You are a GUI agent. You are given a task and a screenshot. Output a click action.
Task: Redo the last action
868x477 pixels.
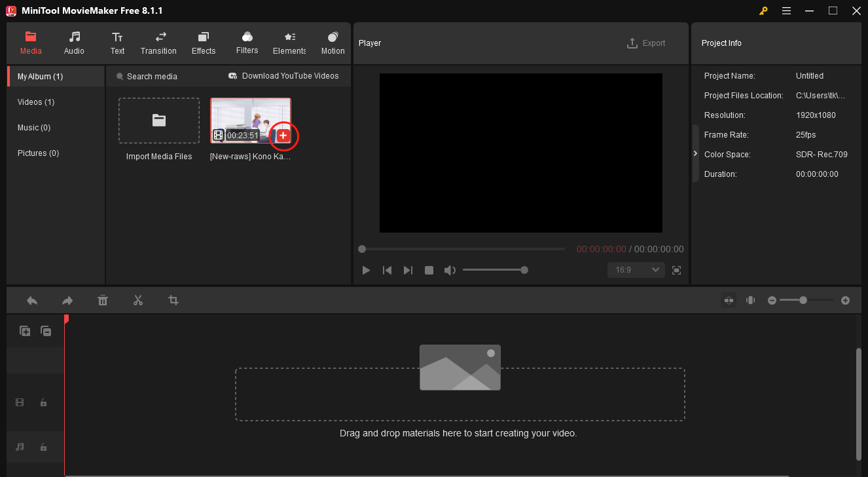click(x=67, y=300)
